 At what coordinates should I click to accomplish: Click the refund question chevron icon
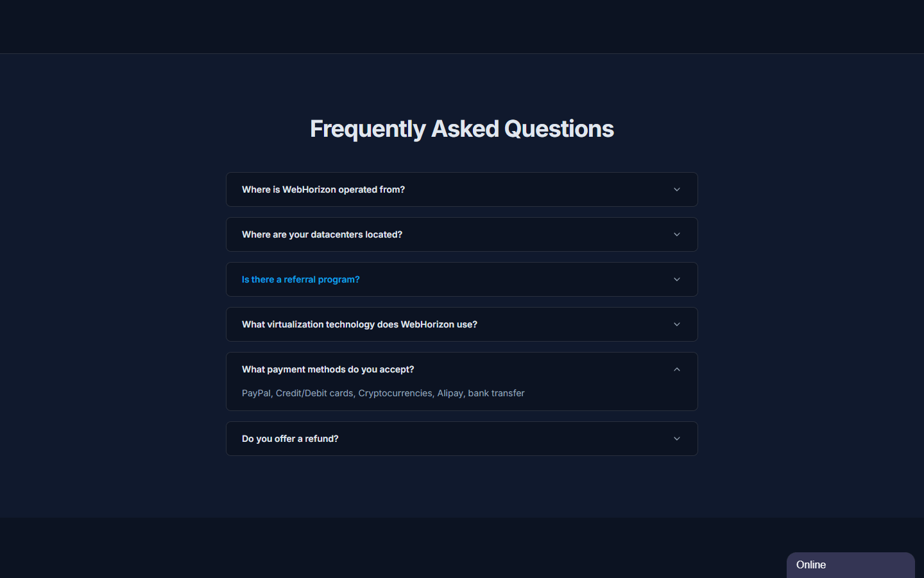point(677,439)
